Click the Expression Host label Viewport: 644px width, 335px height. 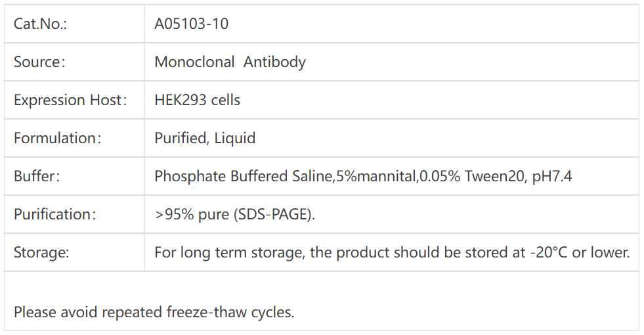(70, 100)
